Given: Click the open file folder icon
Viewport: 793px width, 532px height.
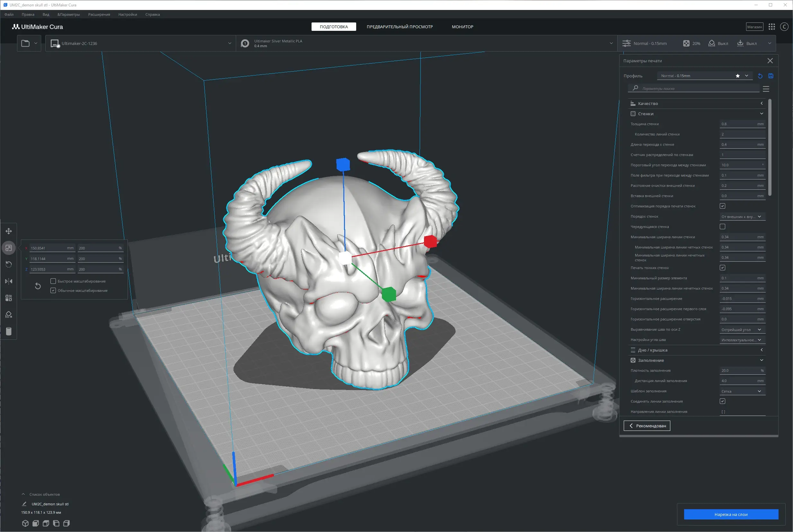Looking at the screenshot, I should click(x=25, y=43).
